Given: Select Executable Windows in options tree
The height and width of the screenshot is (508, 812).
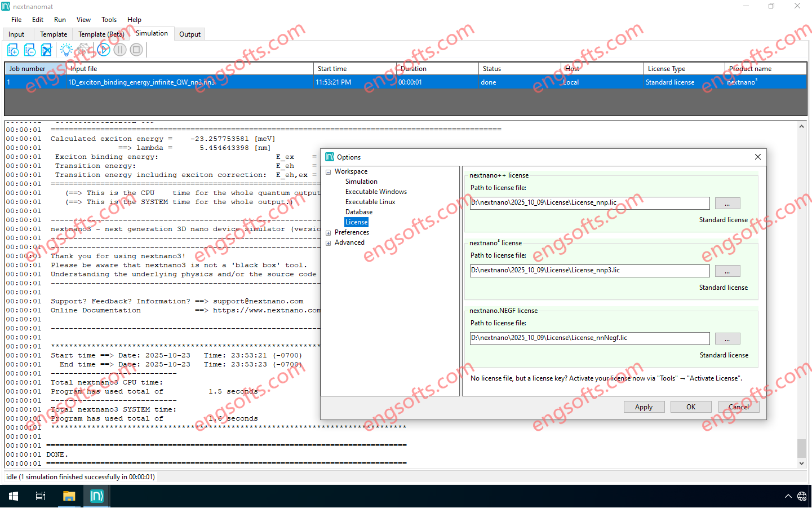Looking at the screenshot, I should [x=376, y=192].
